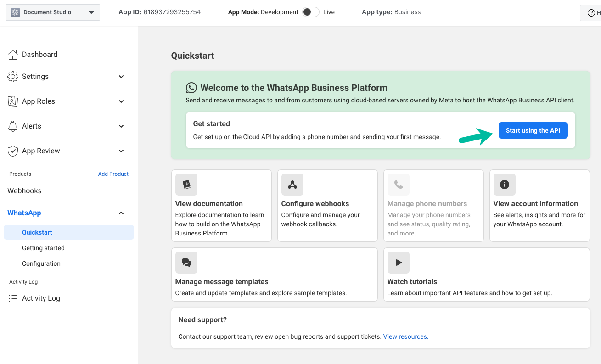Viewport: 601px width, 364px height.
Task: Open Activity Log in sidebar
Action: pos(41,298)
